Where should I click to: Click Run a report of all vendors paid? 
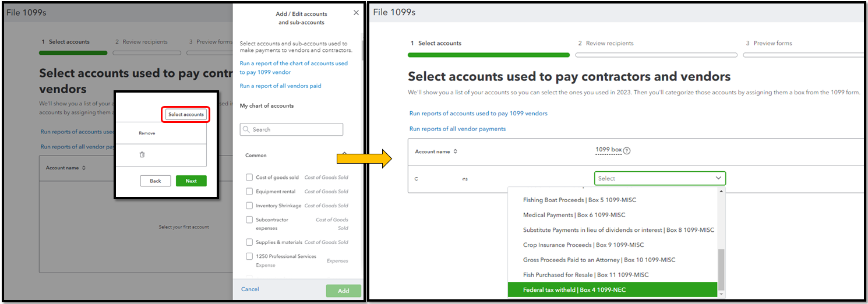click(x=280, y=86)
